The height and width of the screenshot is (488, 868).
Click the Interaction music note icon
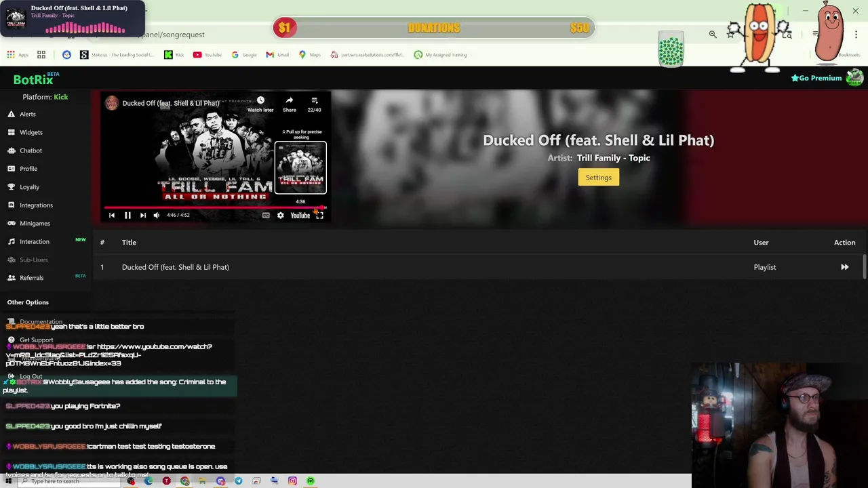click(x=11, y=241)
